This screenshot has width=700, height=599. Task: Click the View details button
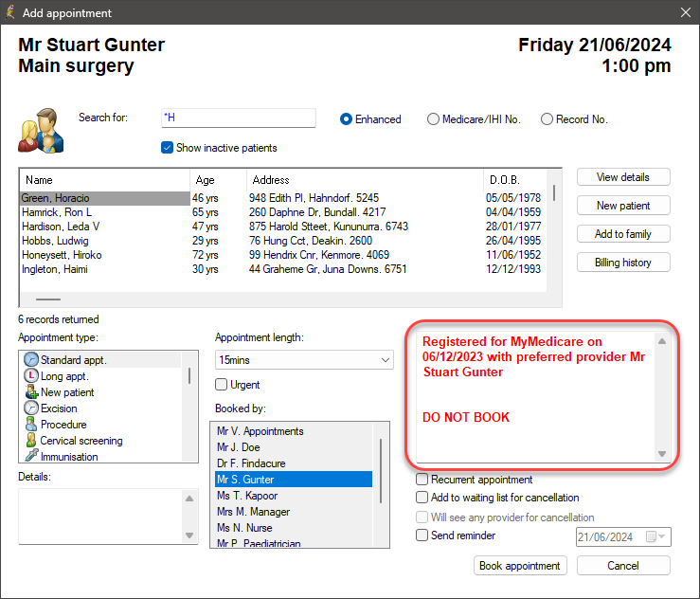(623, 177)
